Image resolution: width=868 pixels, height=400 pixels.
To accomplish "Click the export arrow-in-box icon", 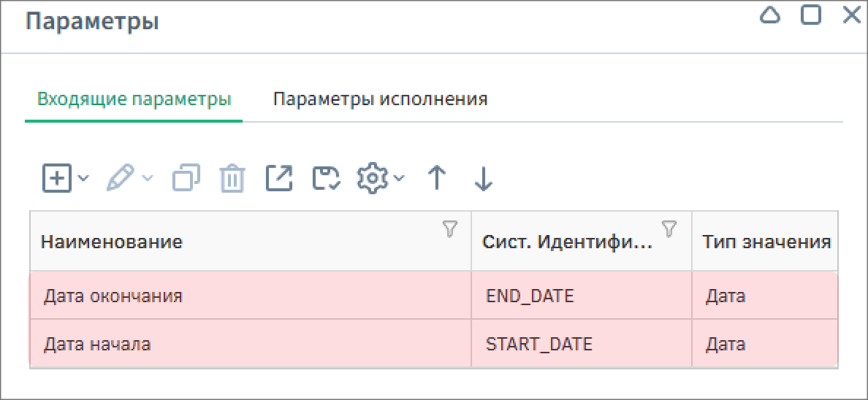I will coord(279,178).
